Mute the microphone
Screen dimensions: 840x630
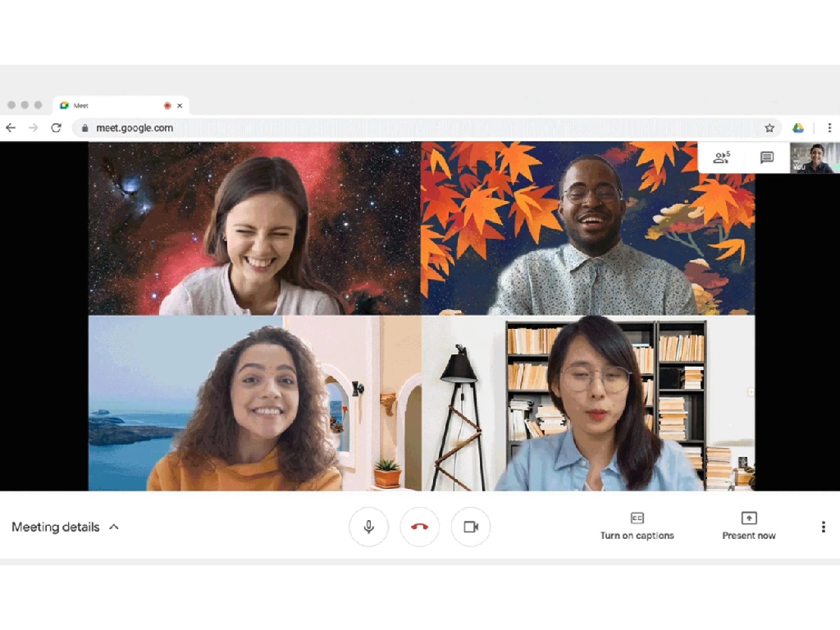coord(368,527)
